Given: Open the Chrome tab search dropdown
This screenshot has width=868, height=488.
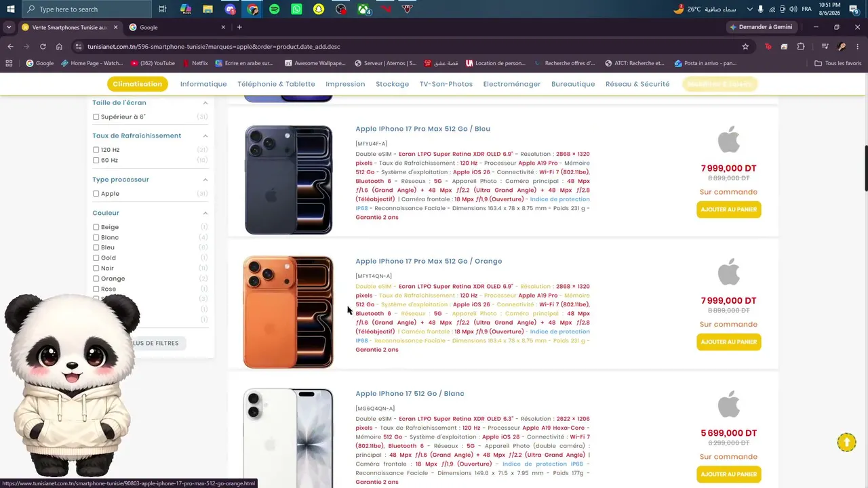Looking at the screenshot, I should click(x=8, y=27).
